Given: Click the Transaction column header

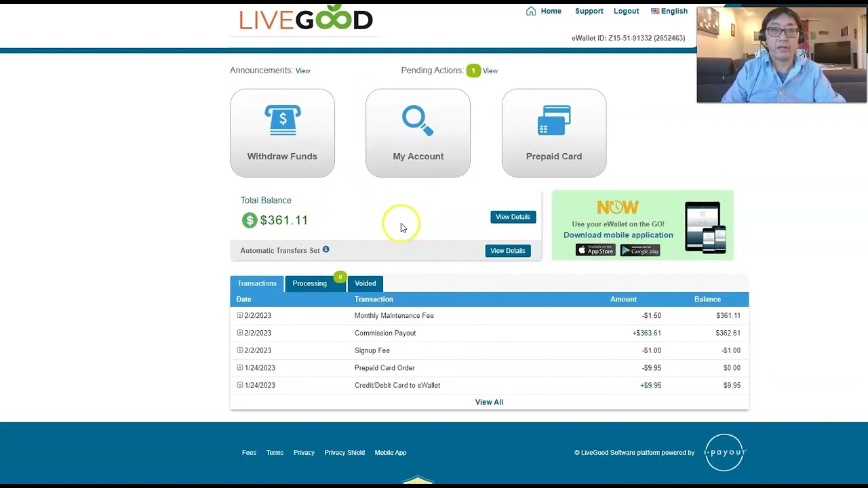Looking at the screenshot, I should click(x=374, y=299).
